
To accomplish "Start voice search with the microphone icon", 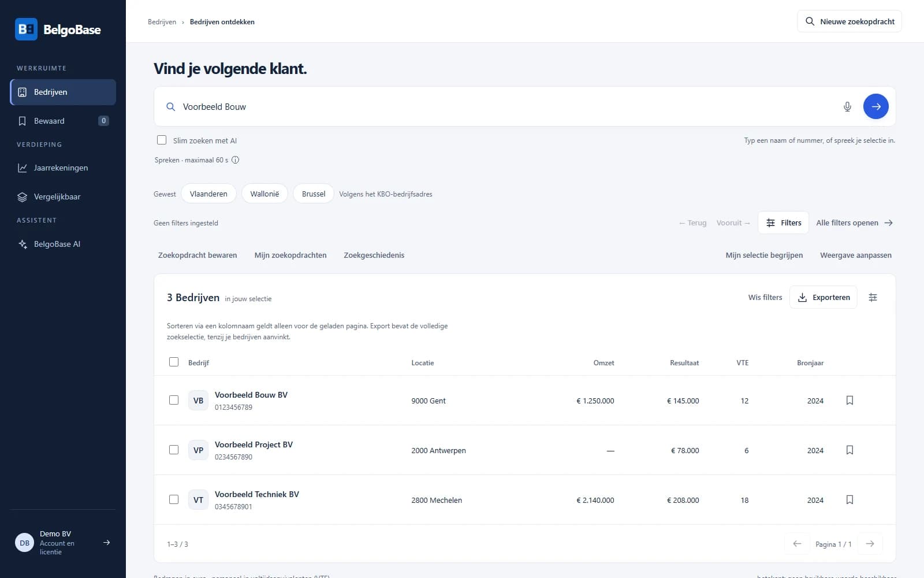I will coord(847,107).
